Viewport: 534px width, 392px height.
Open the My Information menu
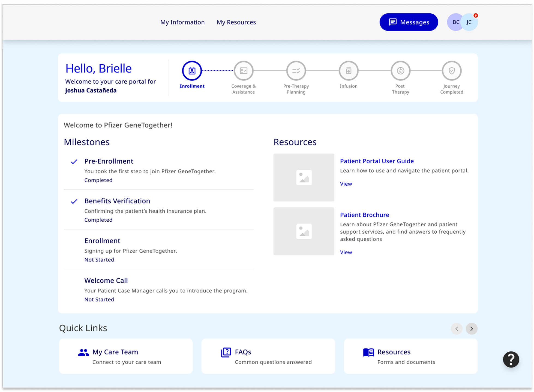[x=182, y=22]
